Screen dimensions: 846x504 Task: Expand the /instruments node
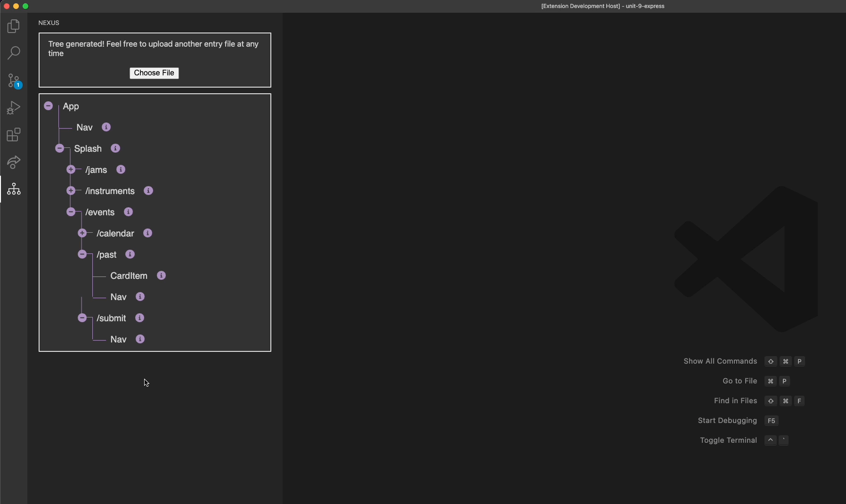click(x=71, y=191)
